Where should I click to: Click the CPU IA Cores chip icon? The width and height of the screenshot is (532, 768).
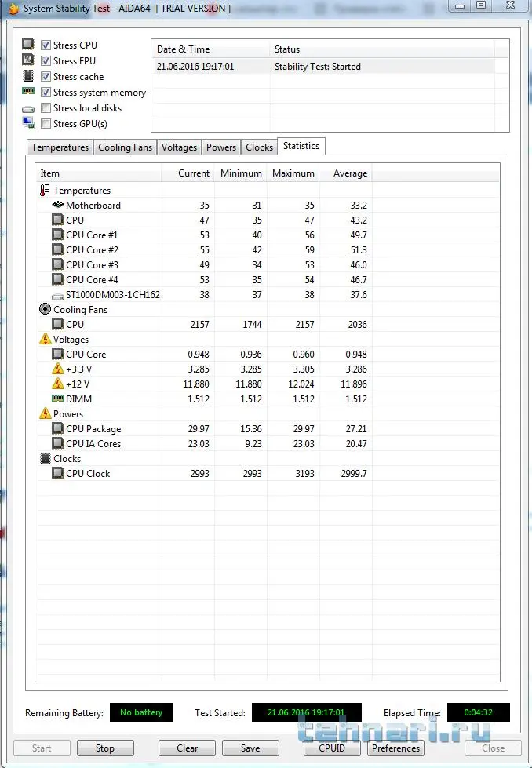[x=58, y=443]
